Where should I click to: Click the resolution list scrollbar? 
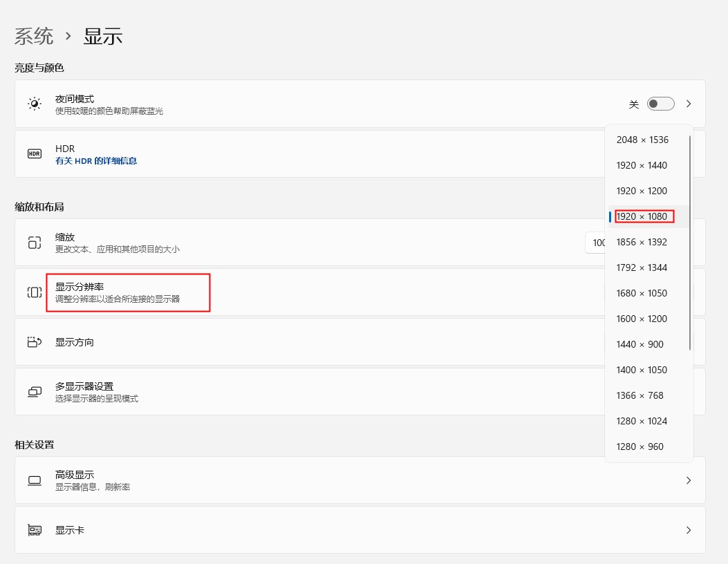click(x=690, y=242)
